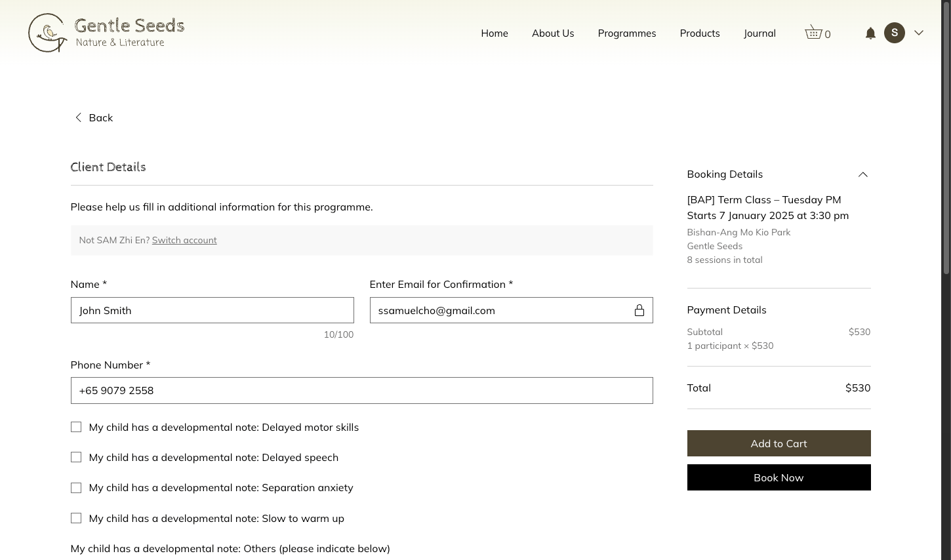Click '1 participant × $530' text
This screenshot has width=951, height=560.
pyautogui.click(x=730, y=346)
